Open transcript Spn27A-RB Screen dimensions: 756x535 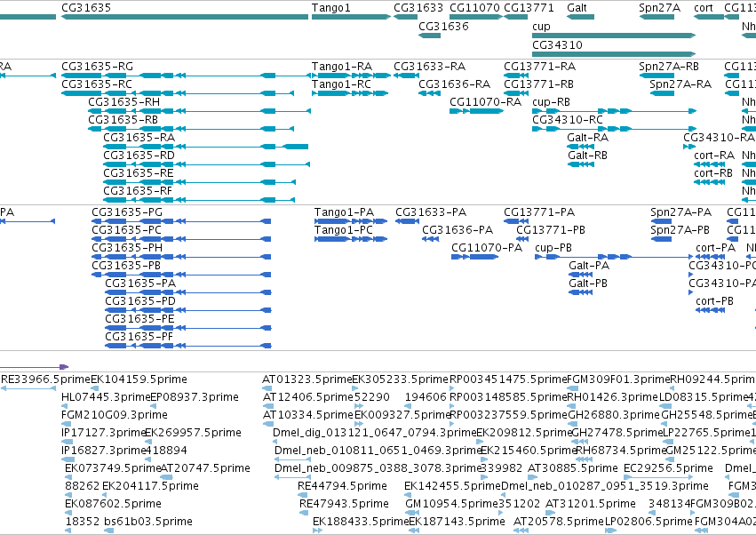(669, 66)
